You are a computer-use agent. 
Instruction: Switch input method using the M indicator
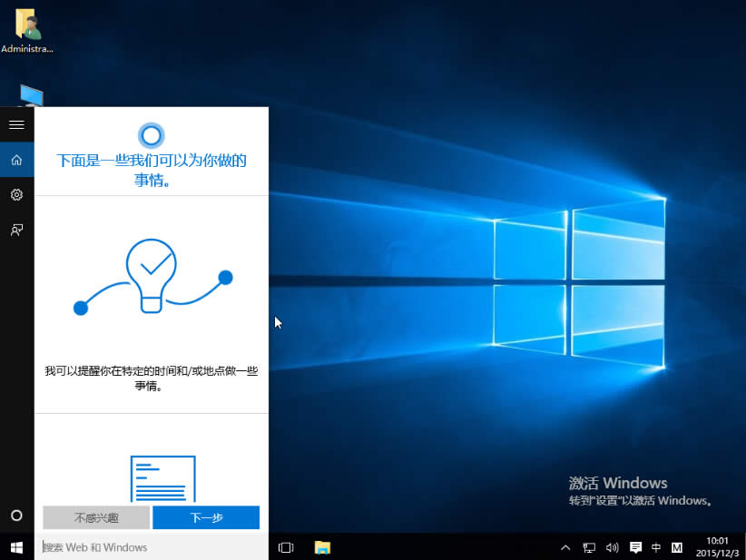(x=676, y=547)
